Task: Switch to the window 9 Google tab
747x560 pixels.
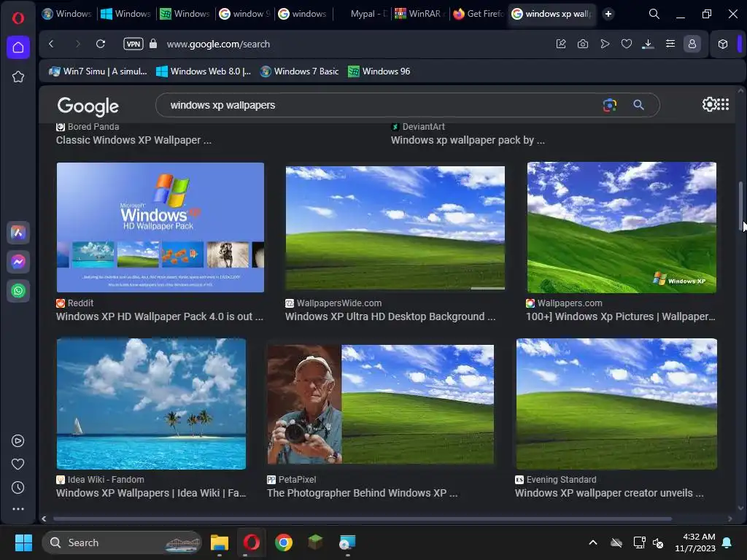Action: (245, 14)
